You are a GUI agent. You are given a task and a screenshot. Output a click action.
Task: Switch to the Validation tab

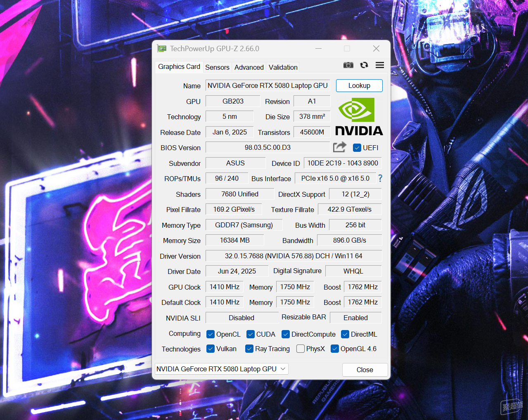click(x=283, y=67)
